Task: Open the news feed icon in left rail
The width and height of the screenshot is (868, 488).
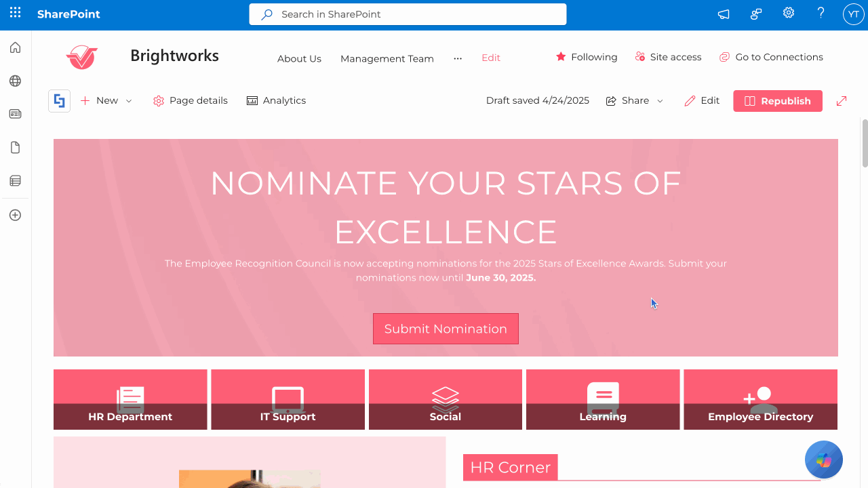Action: (15, 114)
